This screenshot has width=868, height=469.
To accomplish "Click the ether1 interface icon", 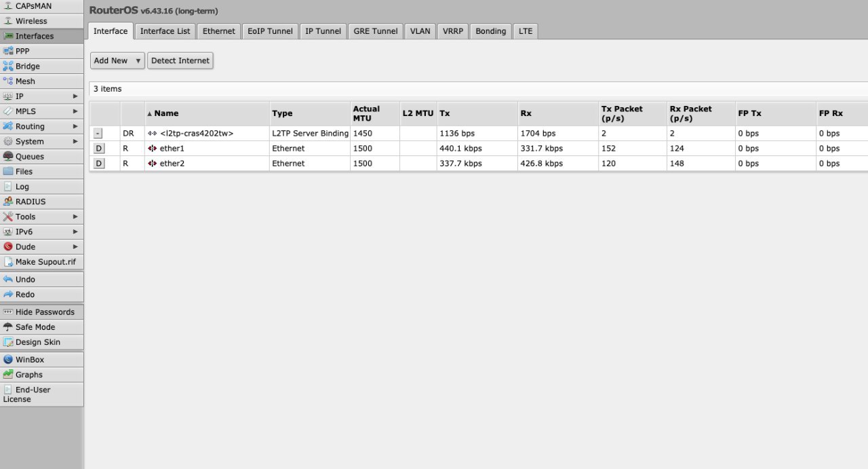I will coord(153,148).
